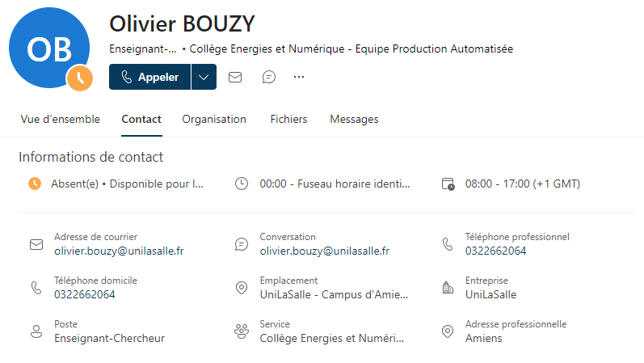Click the olivier.bouzy@unilasalle.fr email address link

pyautogui.click(x=119, y=251)
